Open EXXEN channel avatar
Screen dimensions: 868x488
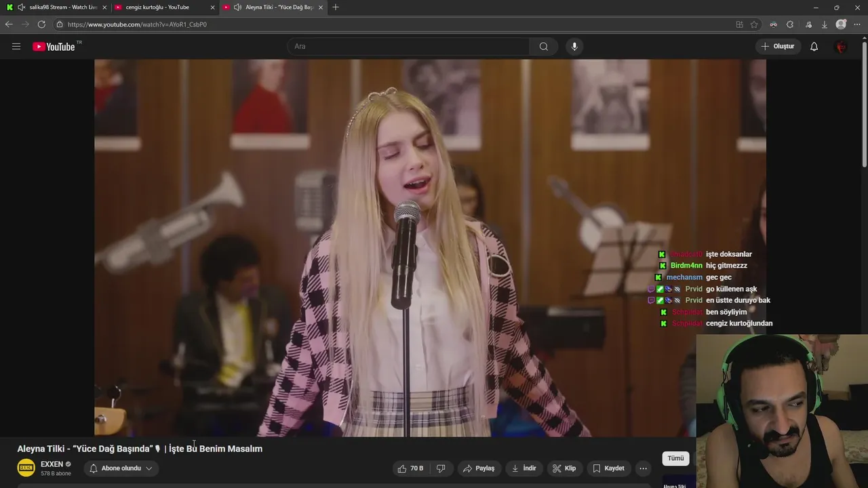click(x=26, y=468)
